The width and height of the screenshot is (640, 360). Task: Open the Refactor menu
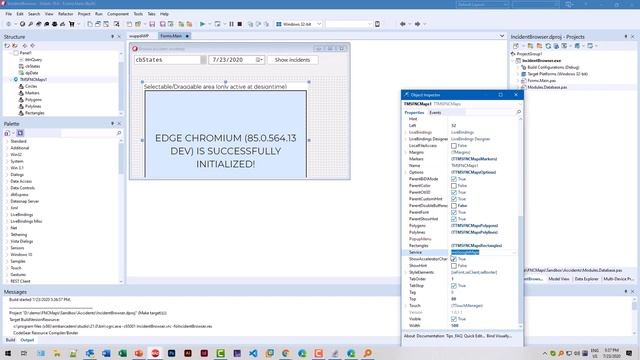pyautogui.click(x=65, y=14)
